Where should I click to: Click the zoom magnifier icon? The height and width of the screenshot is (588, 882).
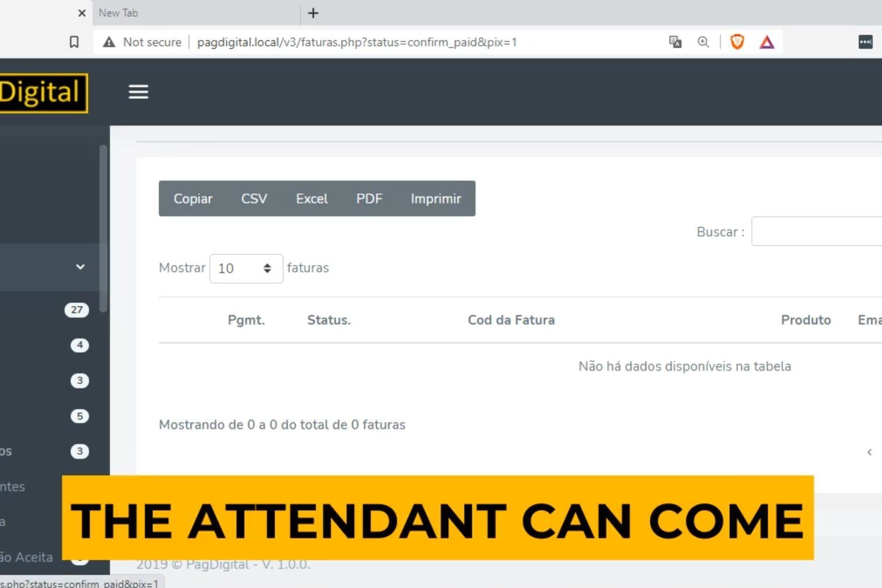click(703, 42)
